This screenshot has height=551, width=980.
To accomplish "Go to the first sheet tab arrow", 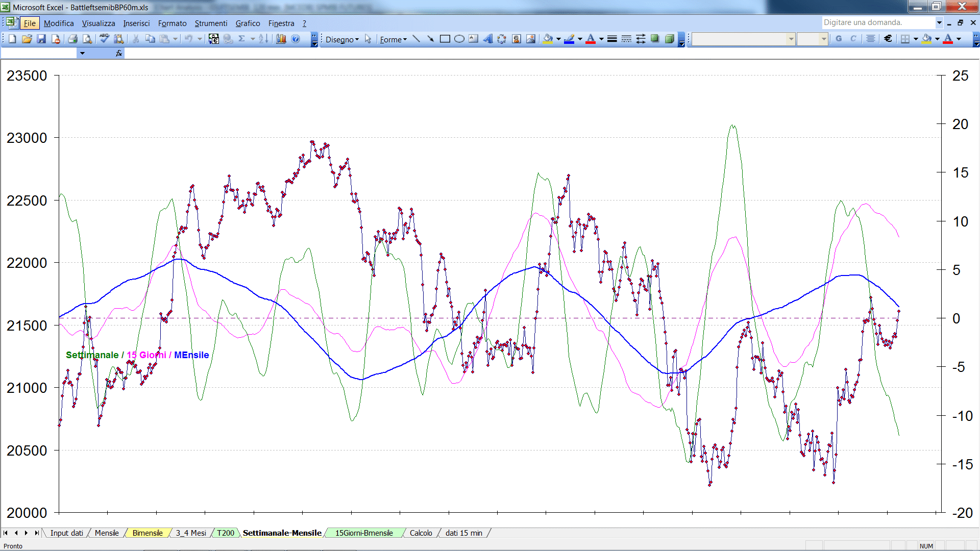I will [x=6, y=533].
